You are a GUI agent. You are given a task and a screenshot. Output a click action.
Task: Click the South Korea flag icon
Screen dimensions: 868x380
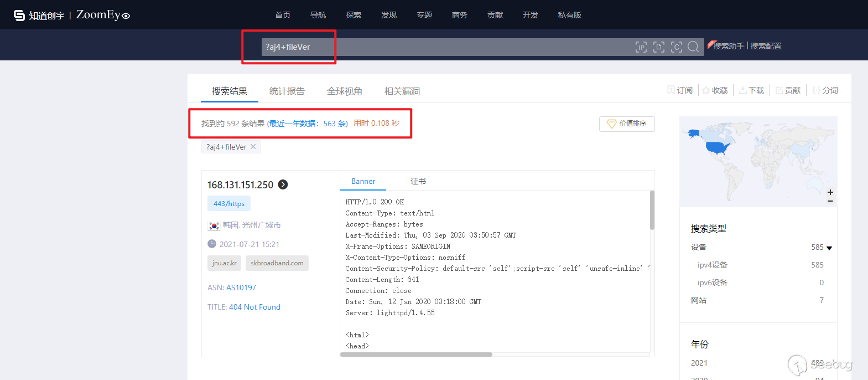tap(214, 225)
